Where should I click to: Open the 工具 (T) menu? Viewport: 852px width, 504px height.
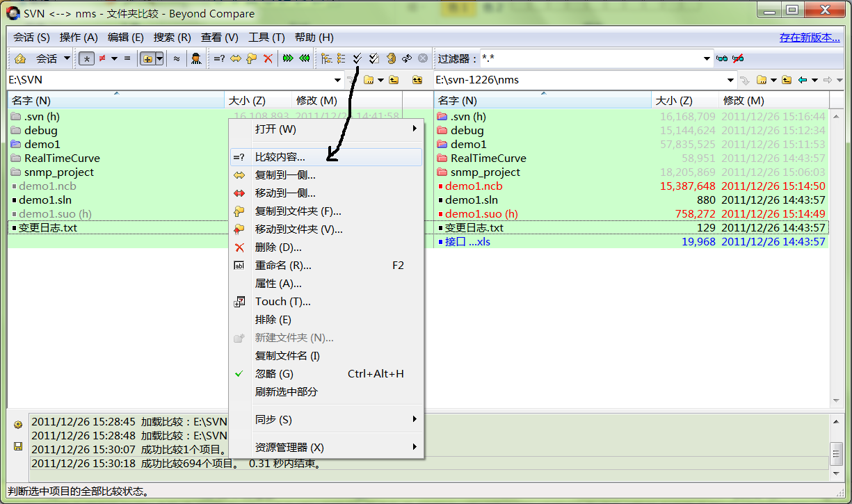coord(267,38)
